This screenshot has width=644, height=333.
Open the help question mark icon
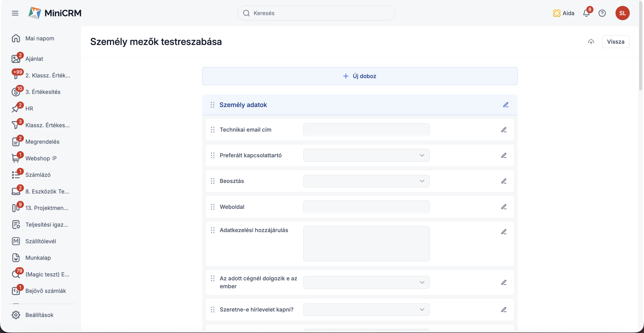[x=602, y=13]
